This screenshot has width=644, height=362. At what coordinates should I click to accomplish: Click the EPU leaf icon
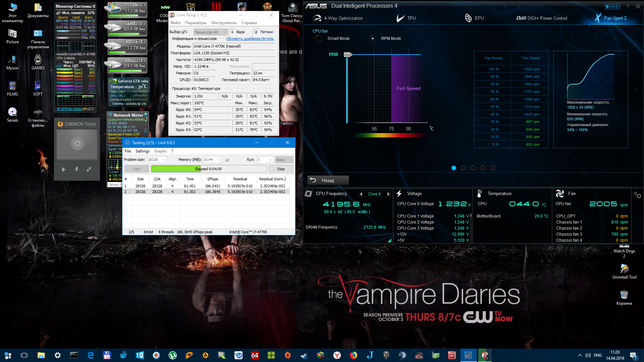pyautogui.click(x=468, y=18)
